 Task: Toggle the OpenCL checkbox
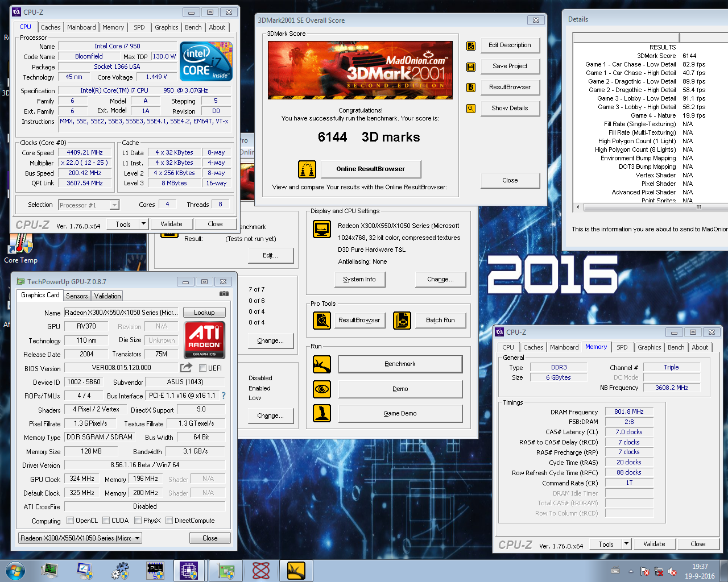(70, 521)
